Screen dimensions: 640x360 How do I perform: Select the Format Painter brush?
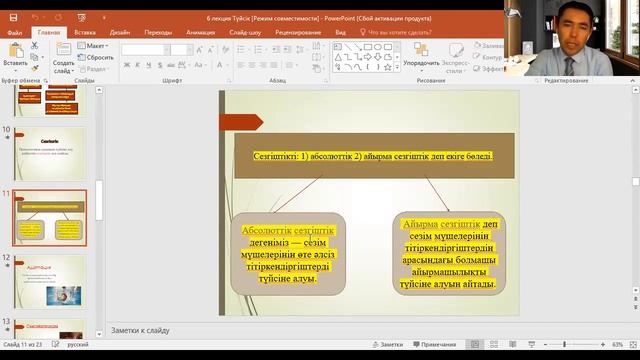(x=35, y=68)
